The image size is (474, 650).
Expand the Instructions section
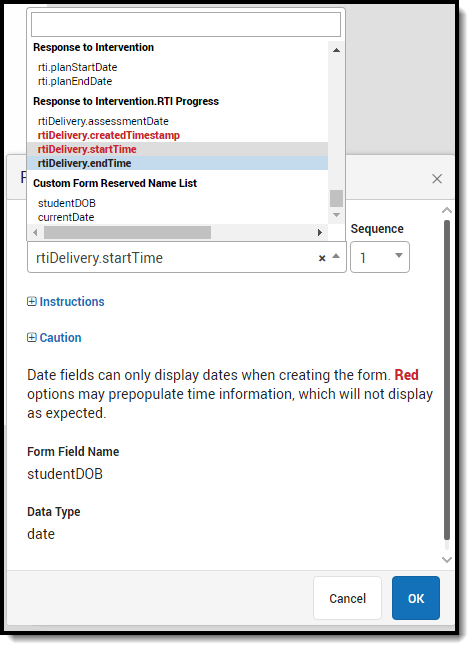click(66, 302)
